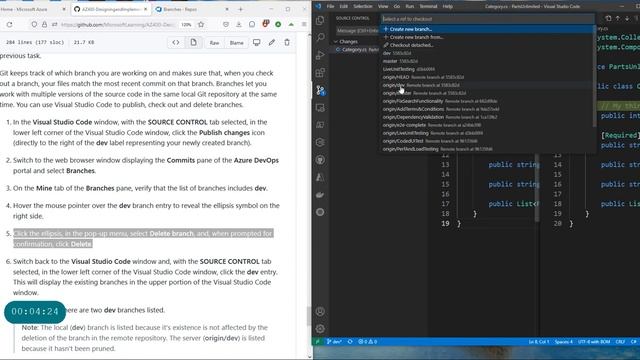Edit the file with the pencil icon
This screenshot has height=360, width=640.
(272, 42)
